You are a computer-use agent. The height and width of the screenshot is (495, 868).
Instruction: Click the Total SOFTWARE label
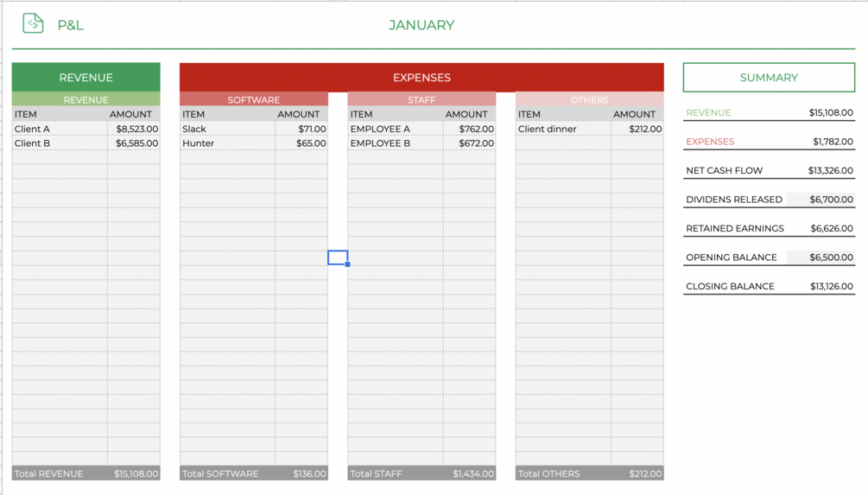click(x=220, y=473)
